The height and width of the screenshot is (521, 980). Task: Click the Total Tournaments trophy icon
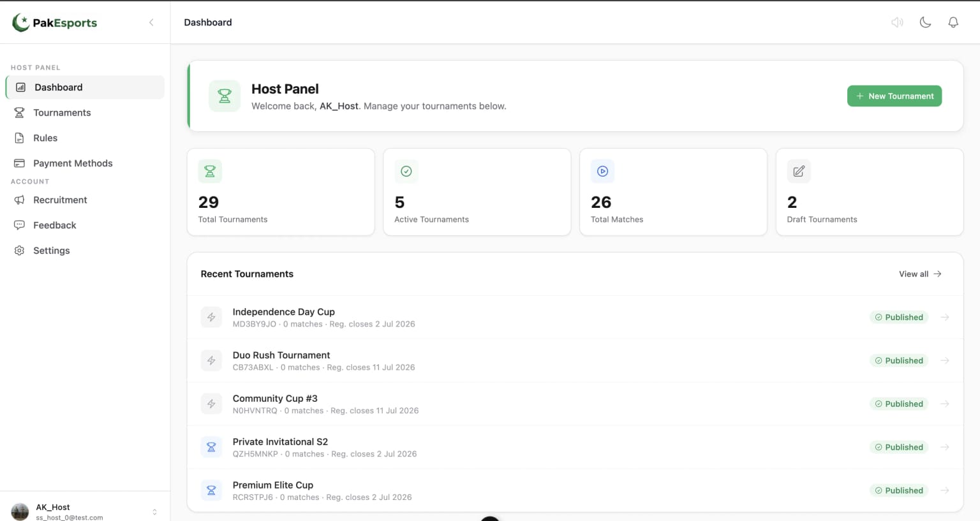pos(210,171)
